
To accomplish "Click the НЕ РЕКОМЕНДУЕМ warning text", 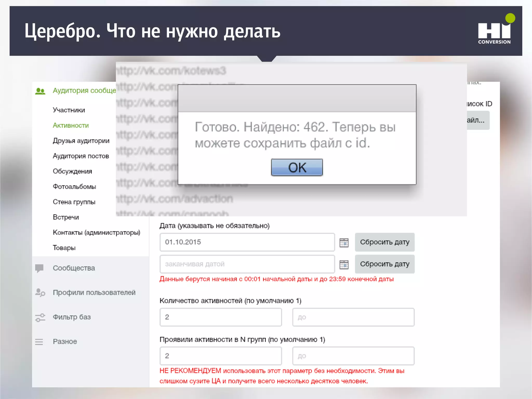I will coord(282,376).
